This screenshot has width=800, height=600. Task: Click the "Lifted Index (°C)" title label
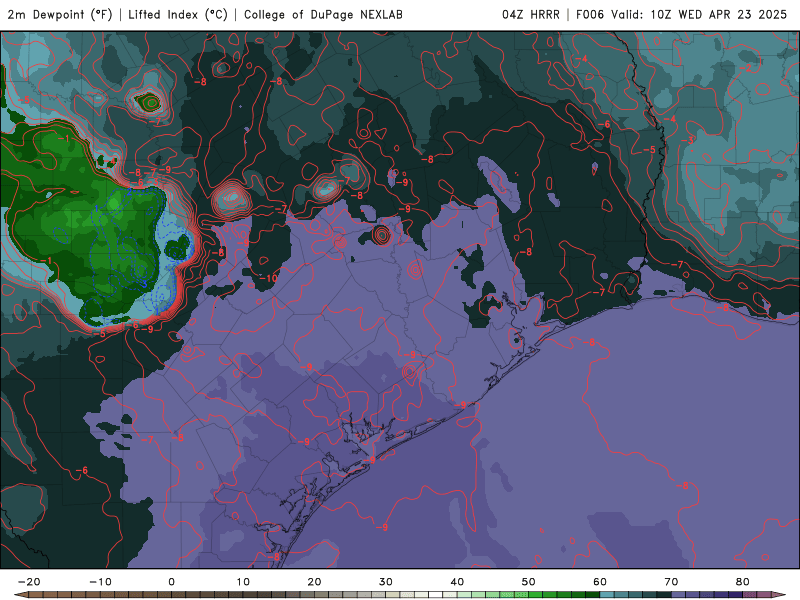click(x=178, y=14)
